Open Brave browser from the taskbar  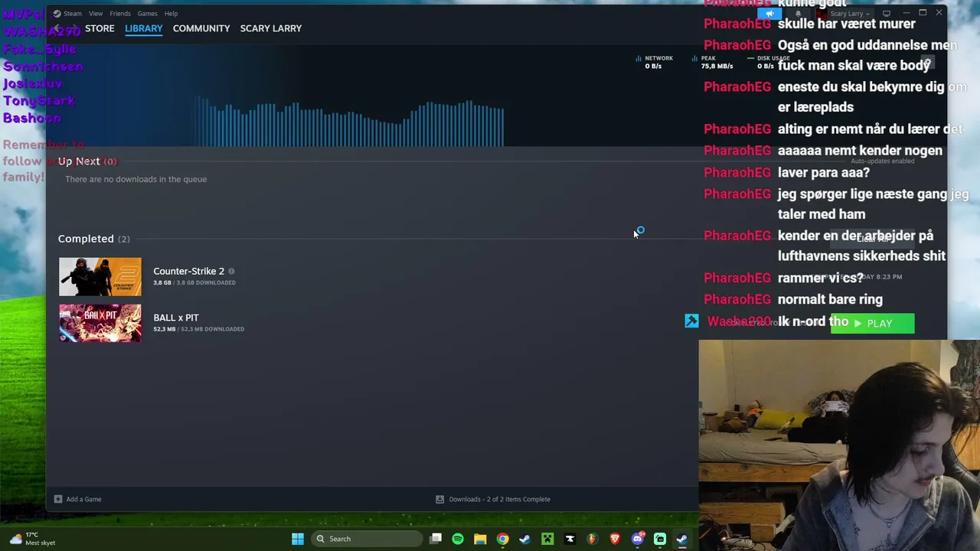coord(615,539)
